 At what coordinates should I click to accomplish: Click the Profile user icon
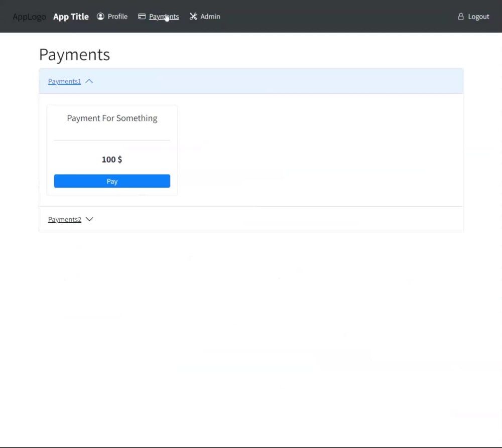coord(100,17)
